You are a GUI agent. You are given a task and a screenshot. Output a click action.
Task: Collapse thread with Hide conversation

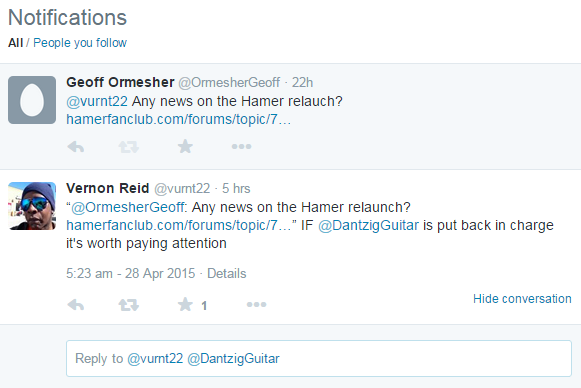click(522, 299)
